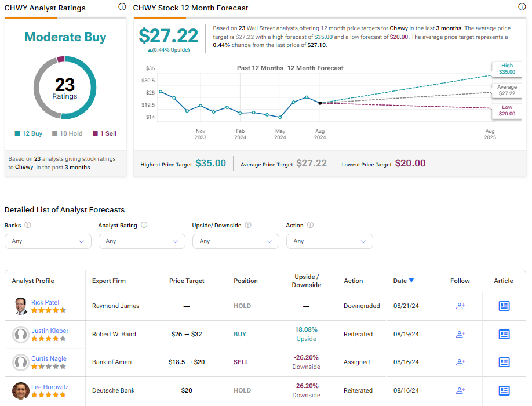Viewport: 532px width, 406px height.
Task: Click Highest Price Target $35.00 value
Action: pyautogui.click(x=210, y=164)
